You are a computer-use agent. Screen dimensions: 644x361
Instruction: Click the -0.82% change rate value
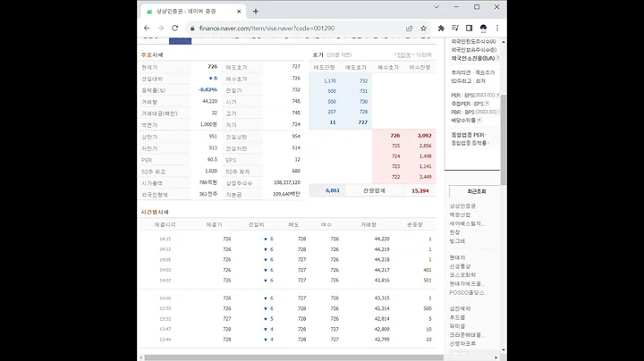click(208, 90)
